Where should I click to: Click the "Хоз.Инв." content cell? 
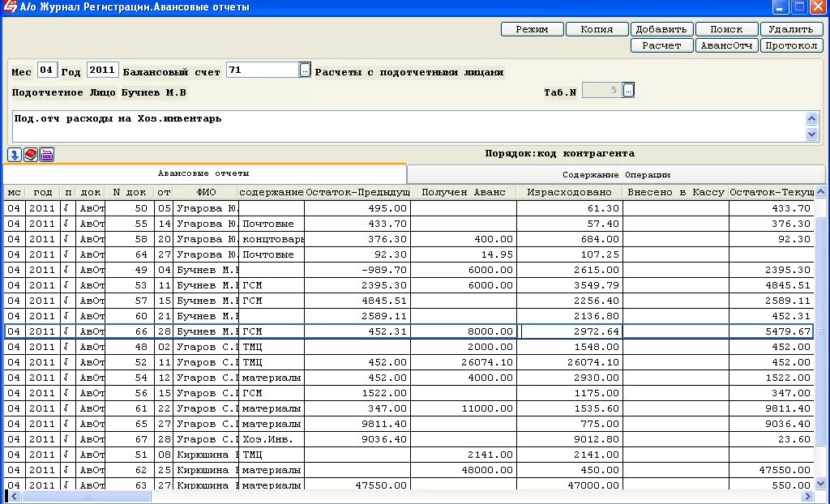click(x=272, y=439)
